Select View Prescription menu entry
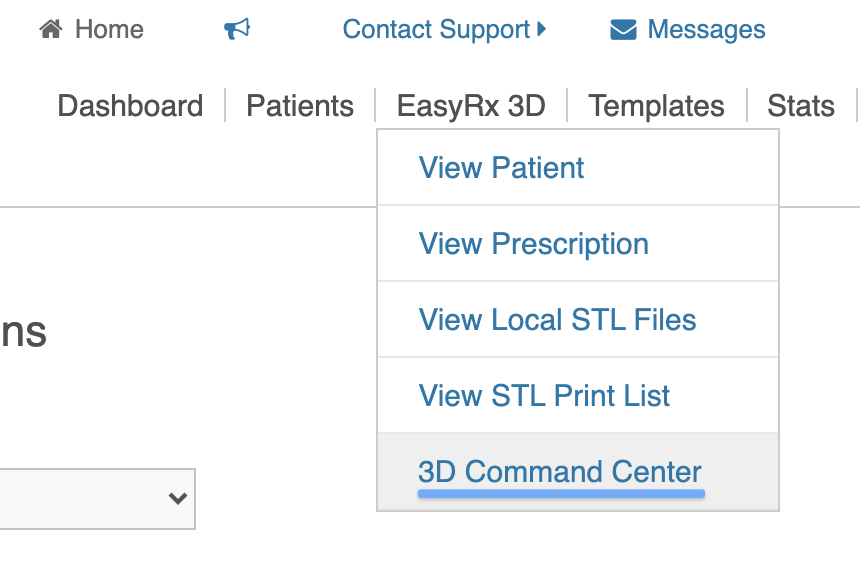This screenshot has height=588, width=860. (x=578, y=244)
